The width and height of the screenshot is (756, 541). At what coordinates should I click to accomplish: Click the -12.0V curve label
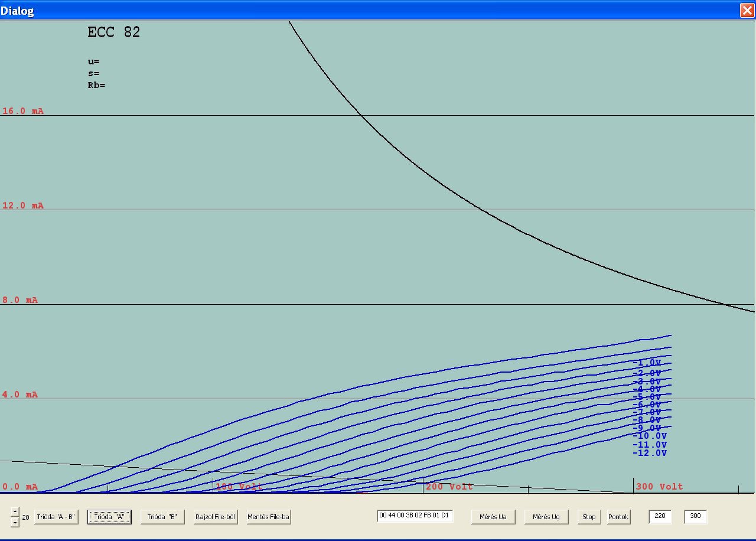pyautogui.click(x=650, y=453)
